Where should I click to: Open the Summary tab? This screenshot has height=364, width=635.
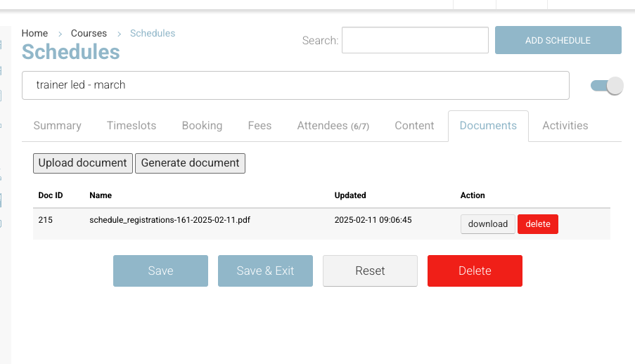pos(58,126)
